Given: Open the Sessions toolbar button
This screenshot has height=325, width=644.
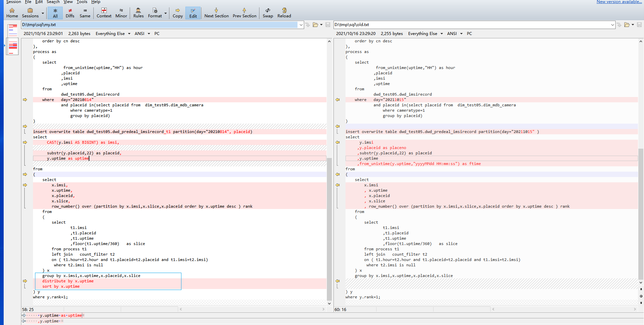Looking at the screenshot, I should (x=30, y=13).
